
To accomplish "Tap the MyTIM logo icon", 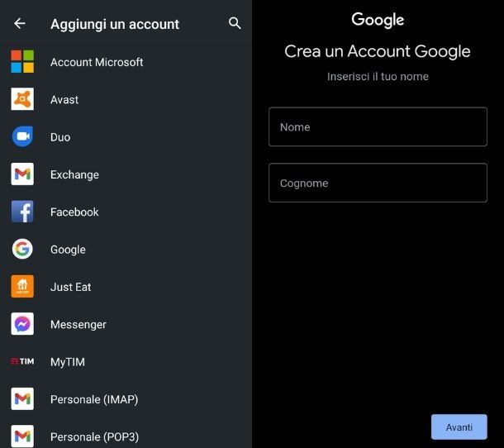I will [22, 362].
